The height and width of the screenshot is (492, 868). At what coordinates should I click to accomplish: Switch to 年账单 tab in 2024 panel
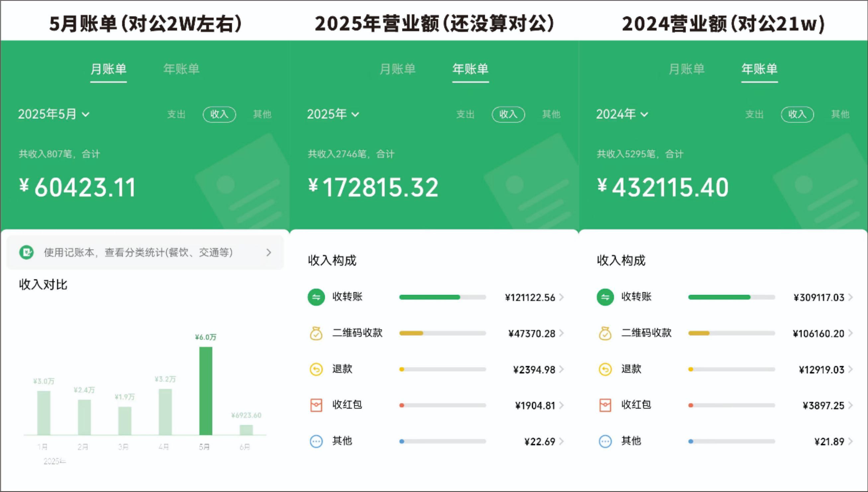tap(759, 69)
